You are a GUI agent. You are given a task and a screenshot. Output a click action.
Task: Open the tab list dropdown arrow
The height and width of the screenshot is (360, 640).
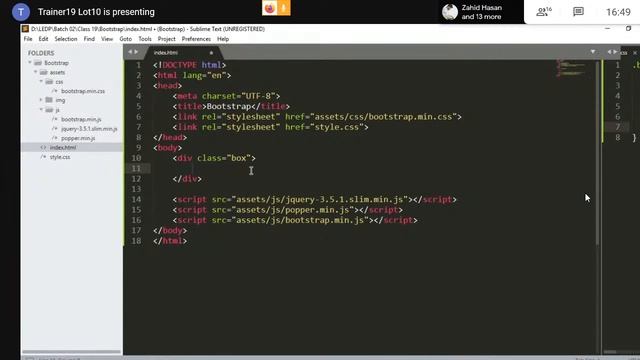pos(593,52)
